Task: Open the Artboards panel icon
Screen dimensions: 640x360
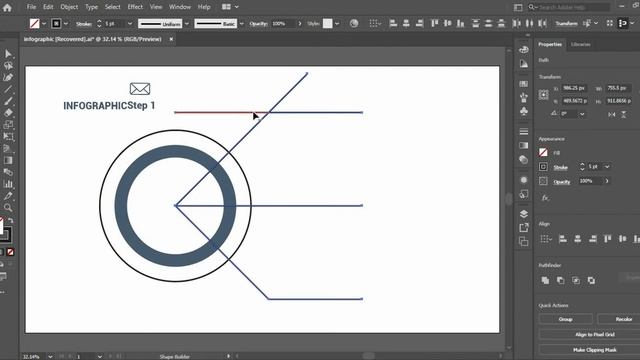Action: [x=524, y=242]
